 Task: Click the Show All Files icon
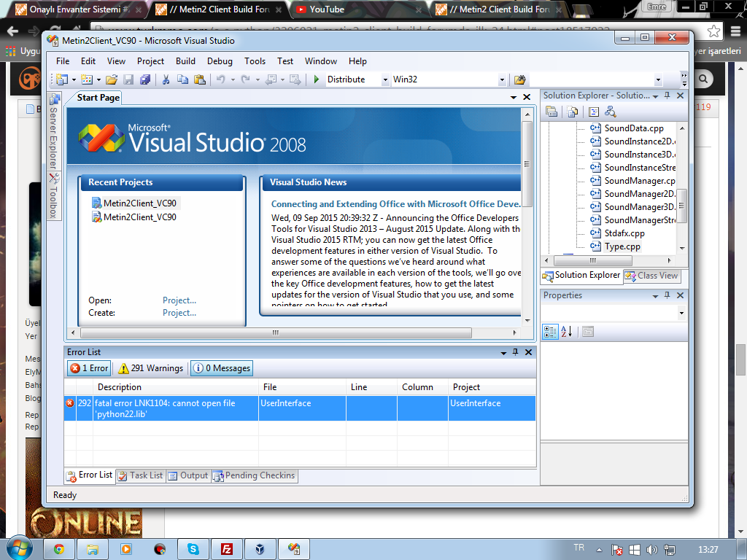573,112
